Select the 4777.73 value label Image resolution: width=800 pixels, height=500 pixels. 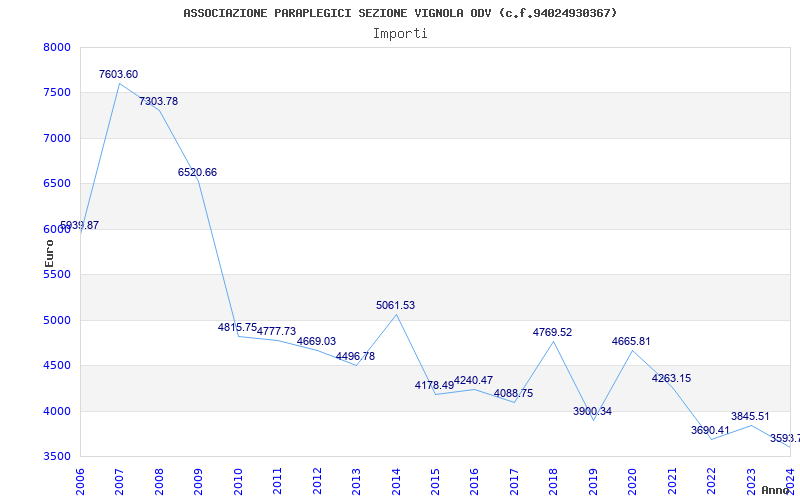coord(277,332)
